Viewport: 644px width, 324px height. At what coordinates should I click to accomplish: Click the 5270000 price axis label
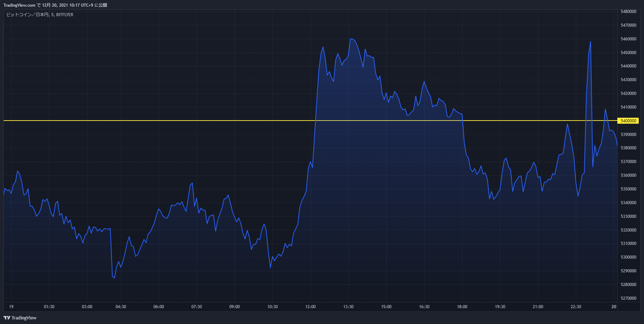(x=629, y=298)
